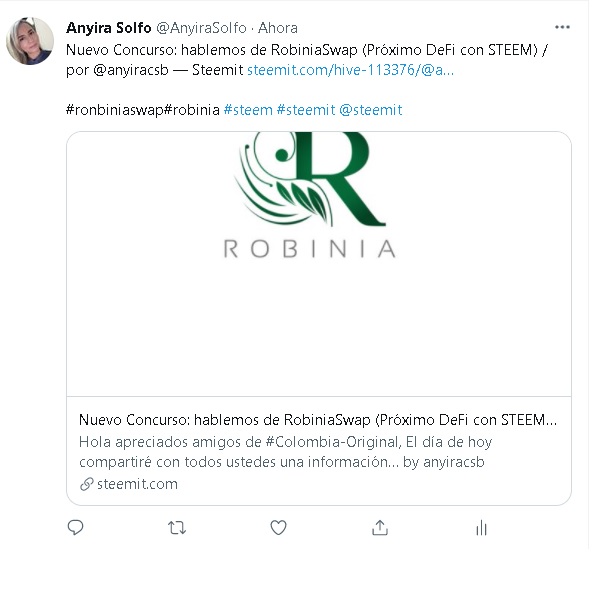Click the steemit.com domain in card
596x612 pixels.
tap(137, 484)
